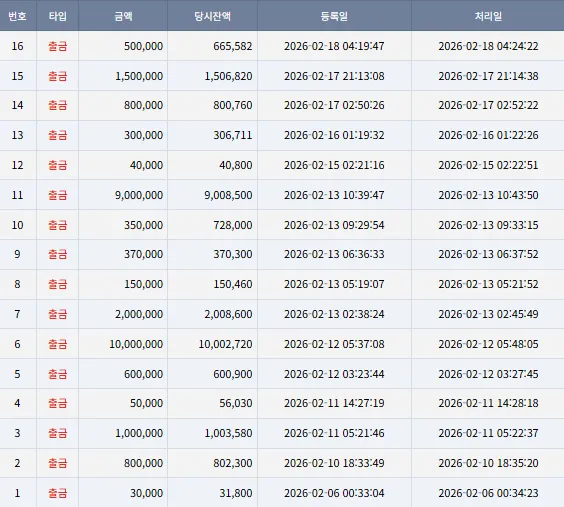Select the amount 30,000 in row 1
This screenshot has width=564, height=507.
tap(146, 493)
